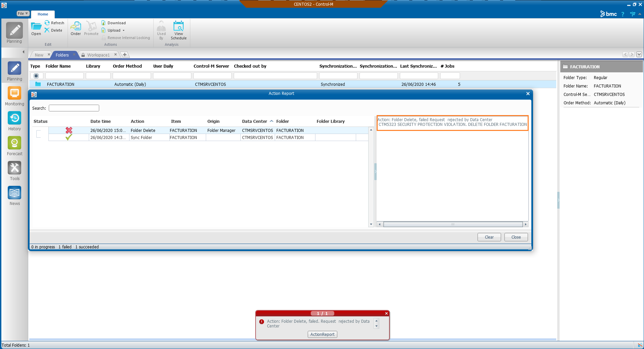Viewport: 644px width, 349px height.
Task: Select the FACTURATION folder row
Action: [x=292, y=84]
